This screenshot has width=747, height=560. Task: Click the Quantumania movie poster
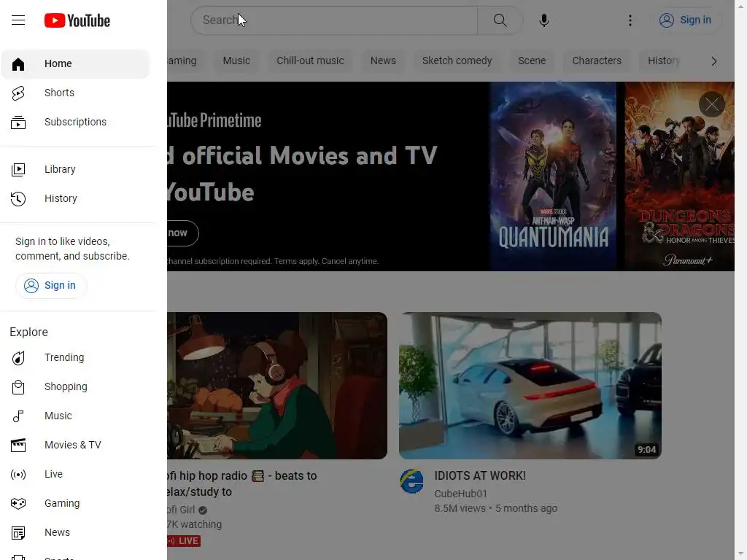pyautogui.click(x=553, y=176)
